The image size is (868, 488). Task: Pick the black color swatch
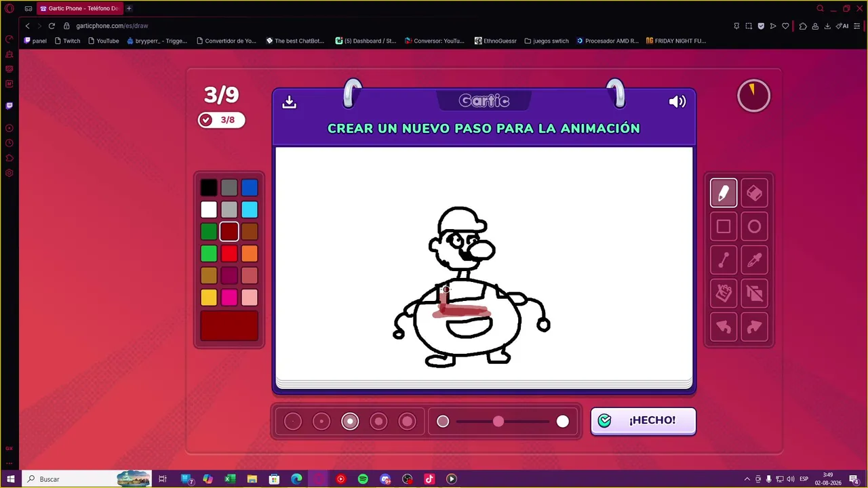(209, 188)
